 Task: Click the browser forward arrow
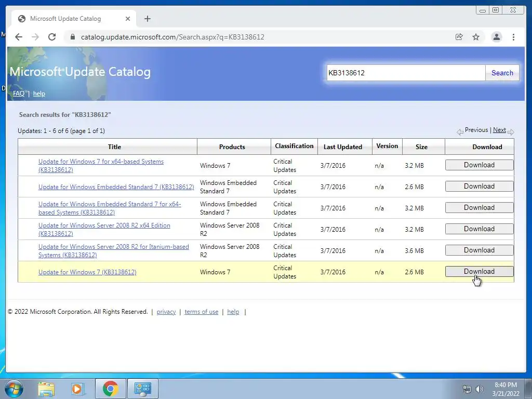point(35,37)
